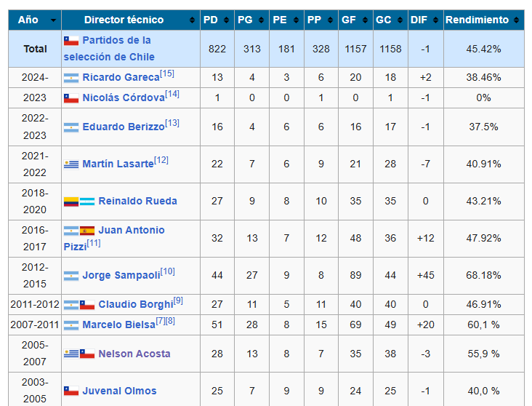Click the Spain flag beside Juan Antonio Pizzi

pos(87,231)
